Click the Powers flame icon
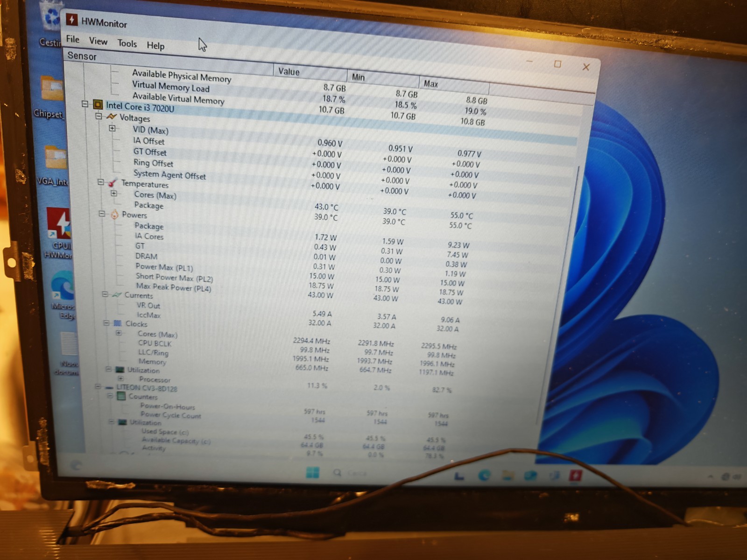 coord(114,214)
